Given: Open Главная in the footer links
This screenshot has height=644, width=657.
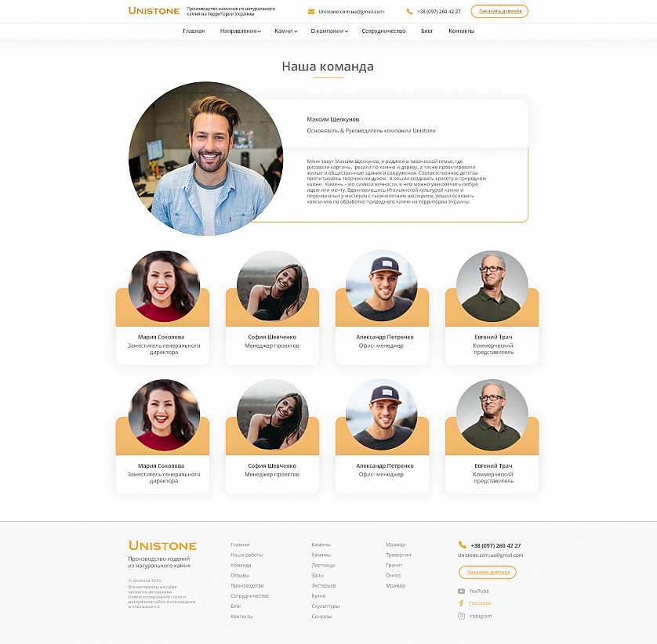Looking at the screenshot, I should point(240,545).
